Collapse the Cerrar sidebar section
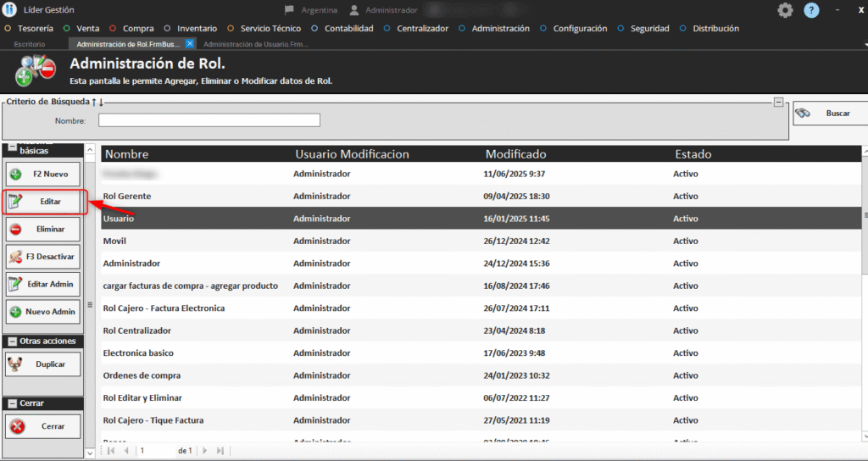 click(12, 403)
